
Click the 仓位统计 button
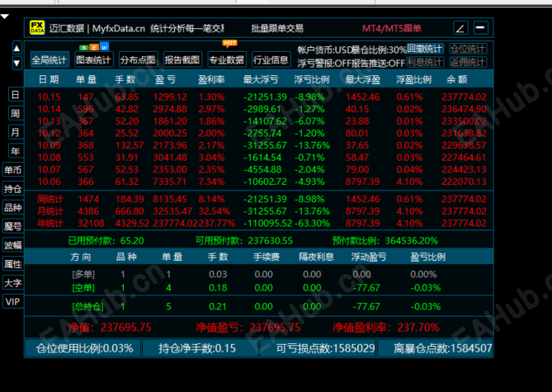pos(468,49)
